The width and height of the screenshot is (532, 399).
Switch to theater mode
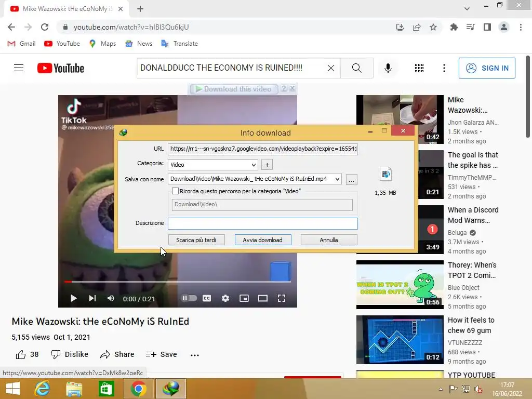point(262,298)
